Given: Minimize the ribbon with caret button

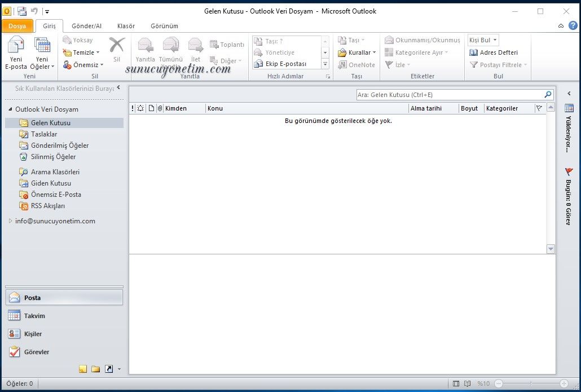Looking at the screenshot, I should point(561,26).
